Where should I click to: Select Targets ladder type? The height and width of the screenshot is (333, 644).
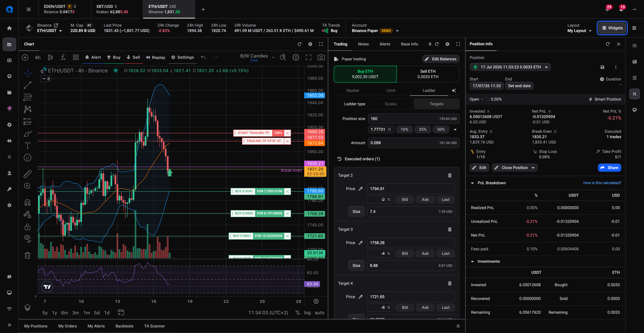click(437, 104)
